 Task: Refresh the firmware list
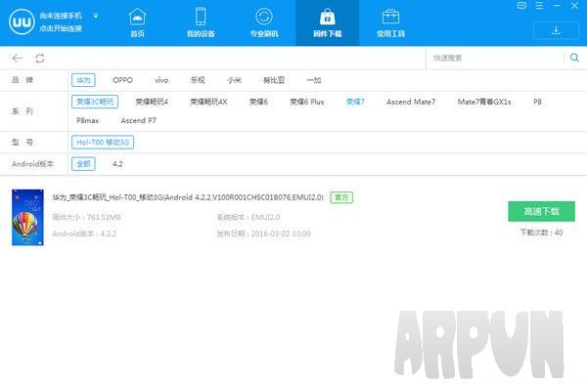click(x=40, y=58)
